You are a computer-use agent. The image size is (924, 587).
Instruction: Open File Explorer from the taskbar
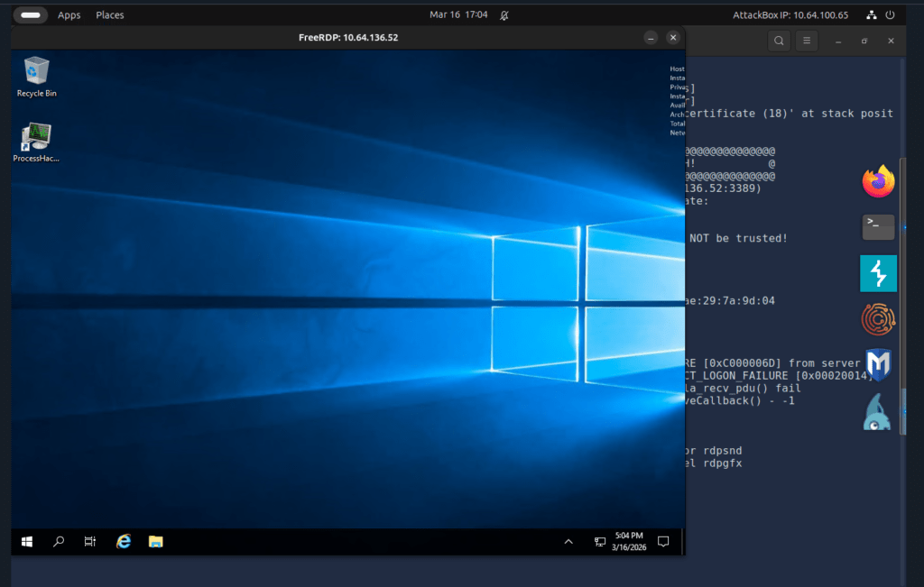(x=155, y=542)
